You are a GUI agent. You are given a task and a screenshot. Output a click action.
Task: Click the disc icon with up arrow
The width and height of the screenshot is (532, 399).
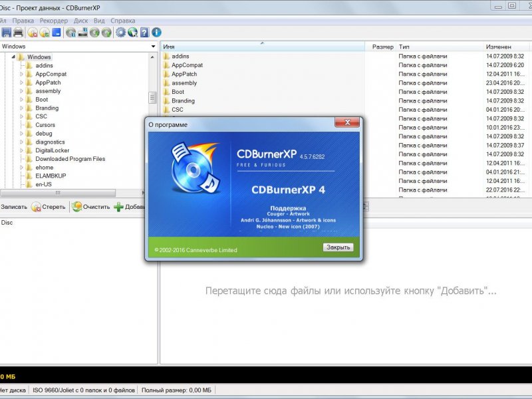click(x=106, y=33)
